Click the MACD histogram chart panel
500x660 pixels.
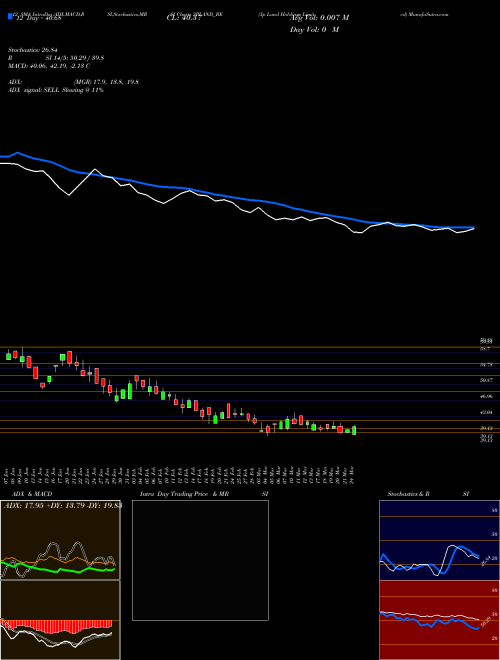[60, 620]
